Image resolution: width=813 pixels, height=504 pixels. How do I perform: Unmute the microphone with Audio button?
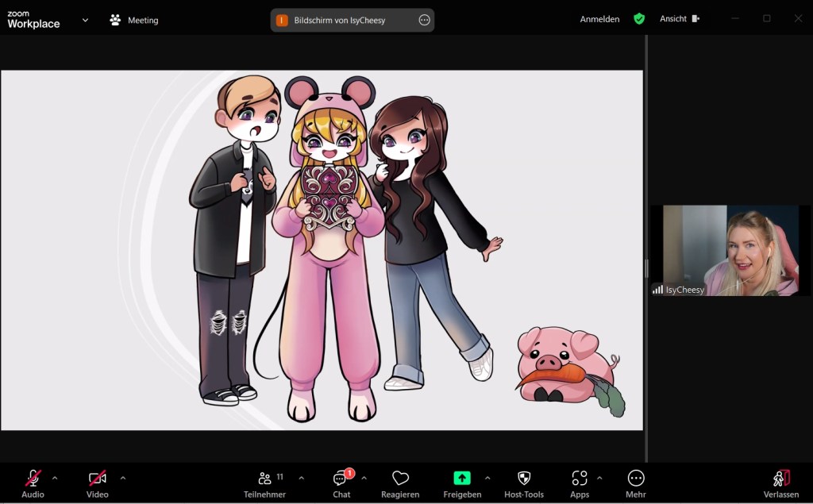[x=33, y=479]
